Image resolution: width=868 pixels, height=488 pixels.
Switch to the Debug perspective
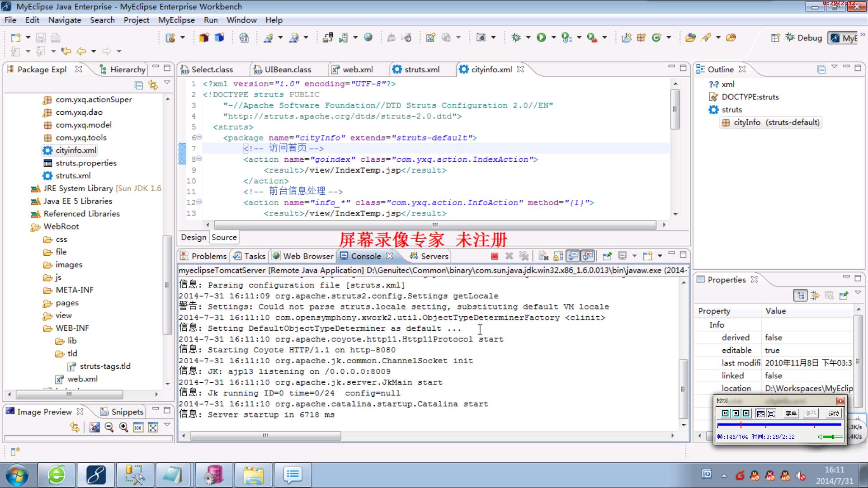(804, 38)
